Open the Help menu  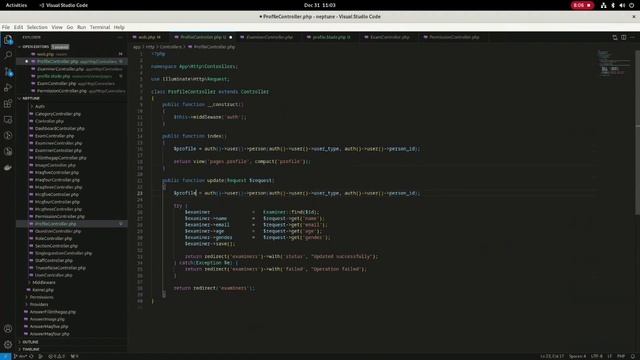(x=119, y=27)
